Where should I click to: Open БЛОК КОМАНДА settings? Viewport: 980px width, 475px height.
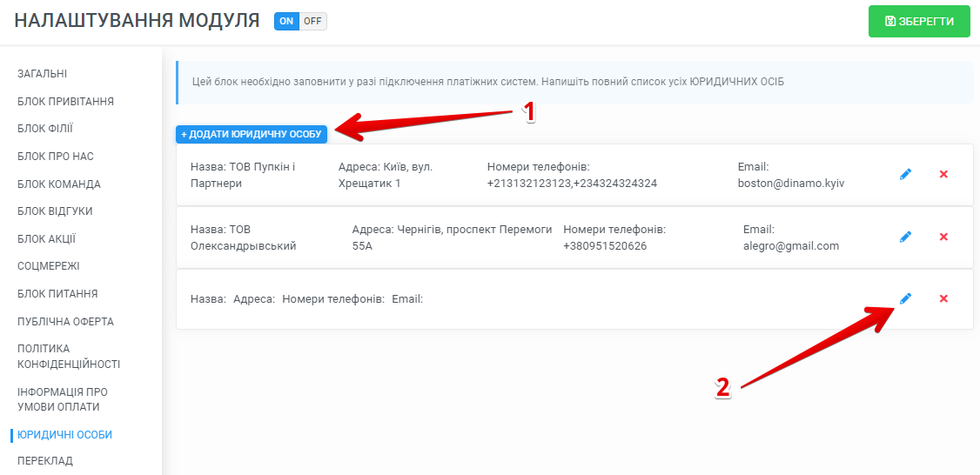point(59,184)
